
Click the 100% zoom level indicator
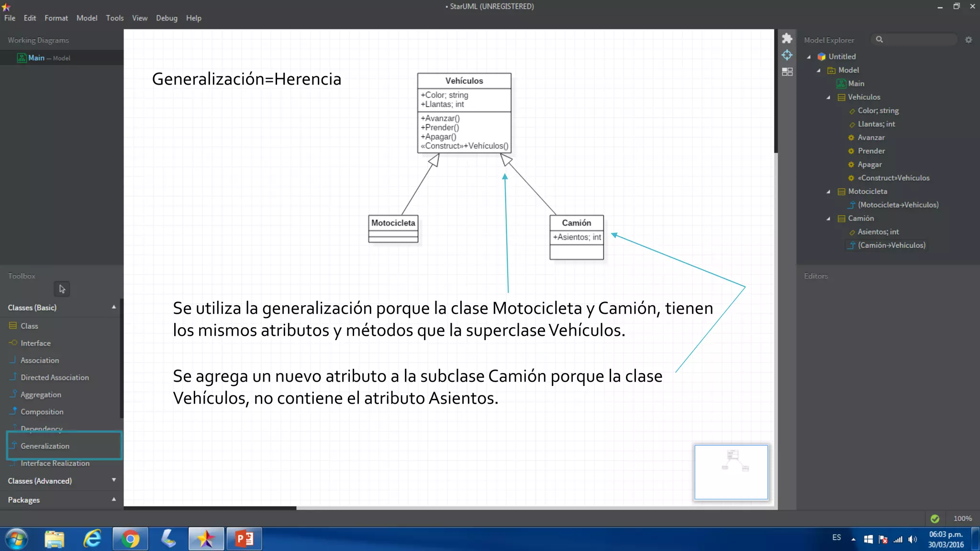pyautogui.click(x=963, y=518)
